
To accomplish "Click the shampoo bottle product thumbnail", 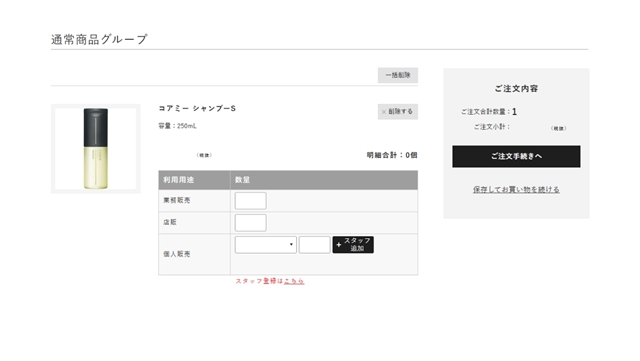I will [x=96, y=149].
